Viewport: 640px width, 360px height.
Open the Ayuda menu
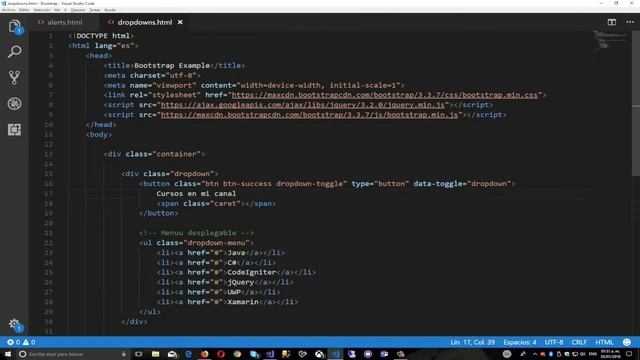point(110,9)
